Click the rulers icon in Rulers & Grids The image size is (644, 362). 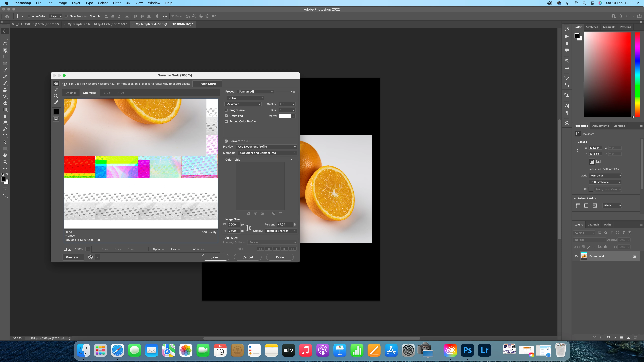(578, 206)
